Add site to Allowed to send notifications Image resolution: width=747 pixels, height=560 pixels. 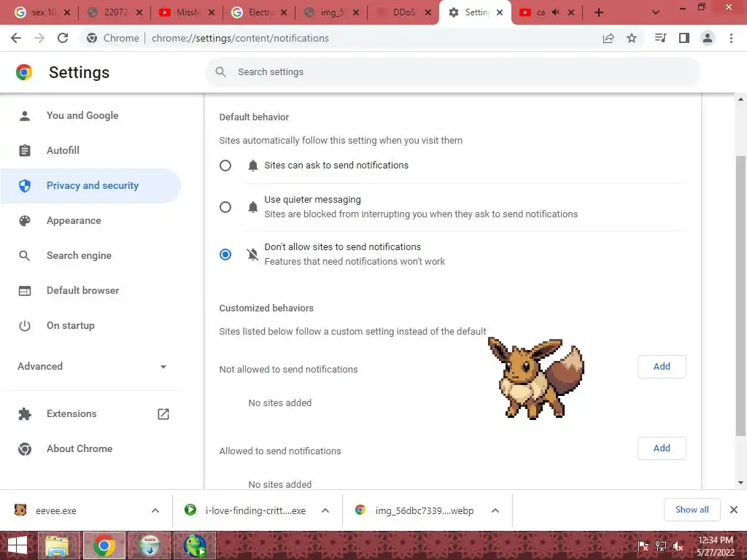click(662, 448)
